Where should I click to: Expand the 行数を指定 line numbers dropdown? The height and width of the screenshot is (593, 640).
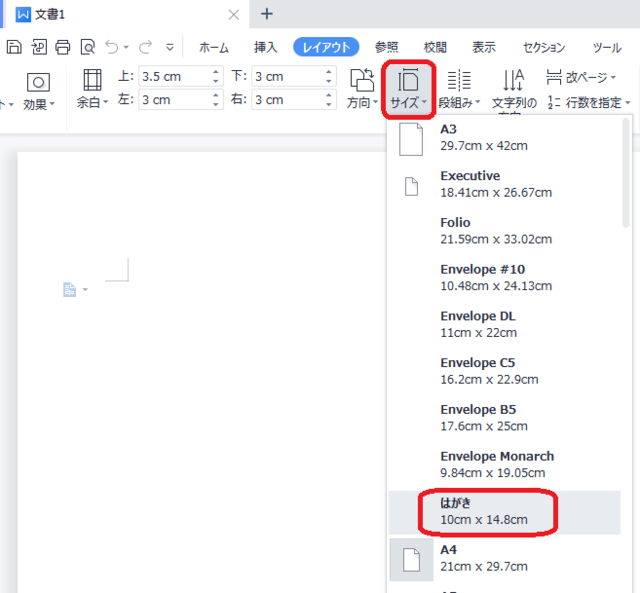[588, 102]
